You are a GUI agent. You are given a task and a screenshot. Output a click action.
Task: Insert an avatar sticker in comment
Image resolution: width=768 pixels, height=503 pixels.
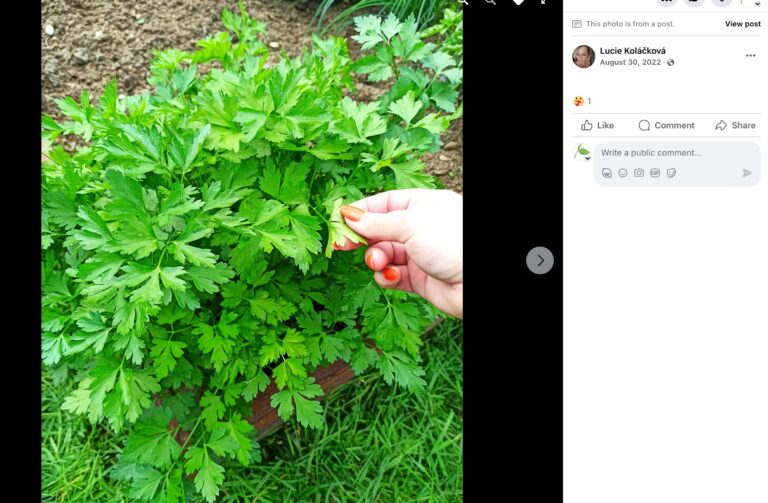607,173
